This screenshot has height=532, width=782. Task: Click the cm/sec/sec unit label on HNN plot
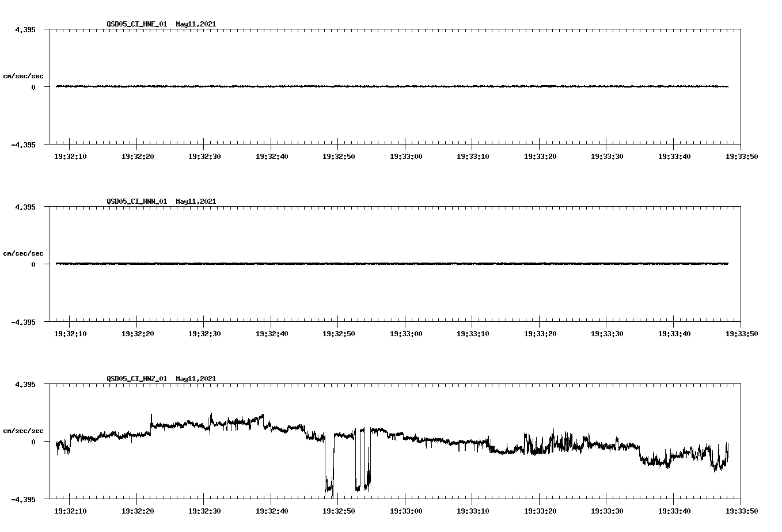(x=23, y=253)
